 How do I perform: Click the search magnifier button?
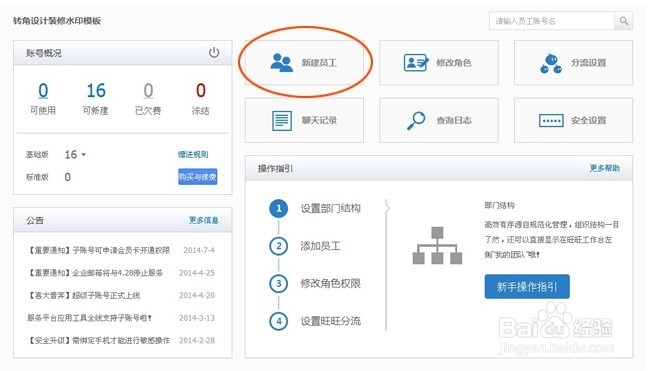(623, 21)
